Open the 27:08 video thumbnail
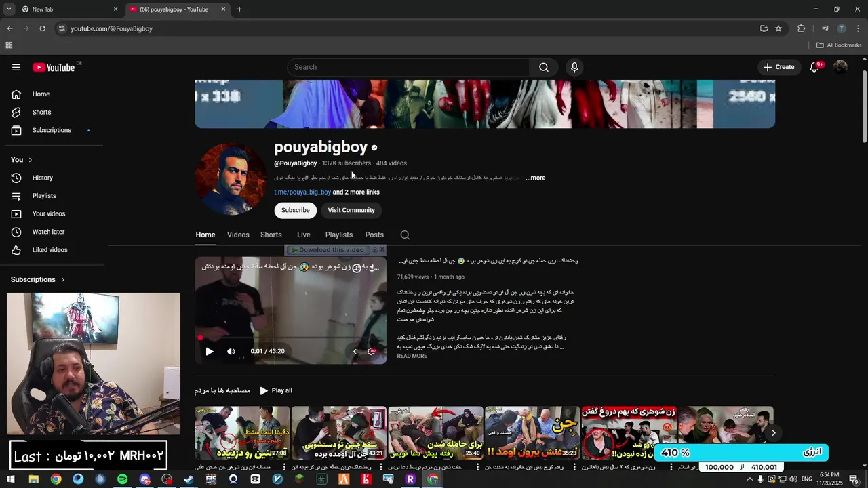The height and width of the screenshot is (488, 868). coord(242,432)
